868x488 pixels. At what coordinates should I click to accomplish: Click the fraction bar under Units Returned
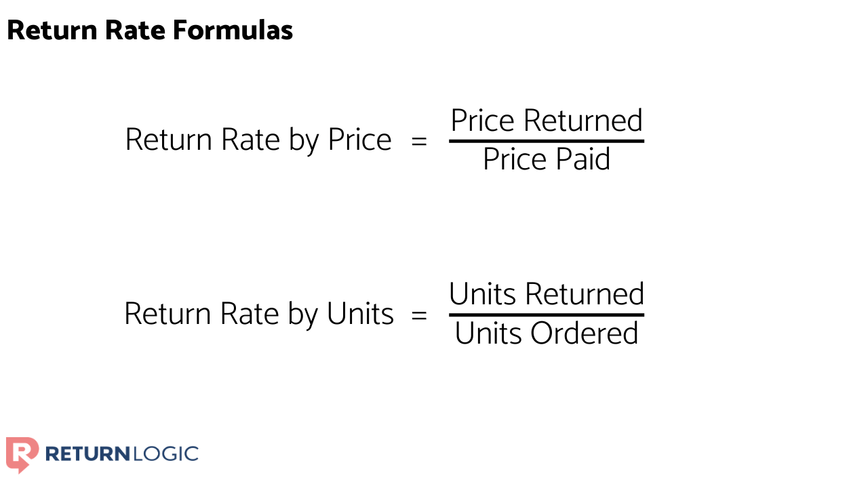(x=547, y=314)
